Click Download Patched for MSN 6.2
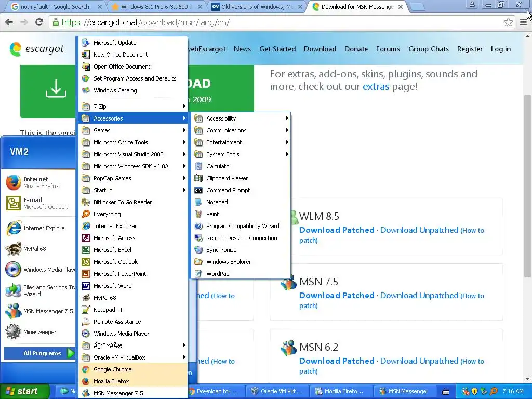Viewport: 532px width, 399px height. 337,361
